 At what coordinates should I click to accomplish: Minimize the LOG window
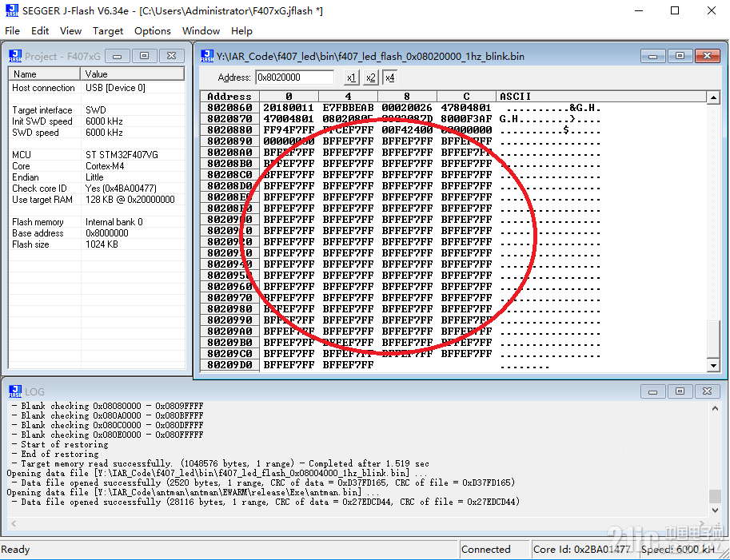pos(652,391)
